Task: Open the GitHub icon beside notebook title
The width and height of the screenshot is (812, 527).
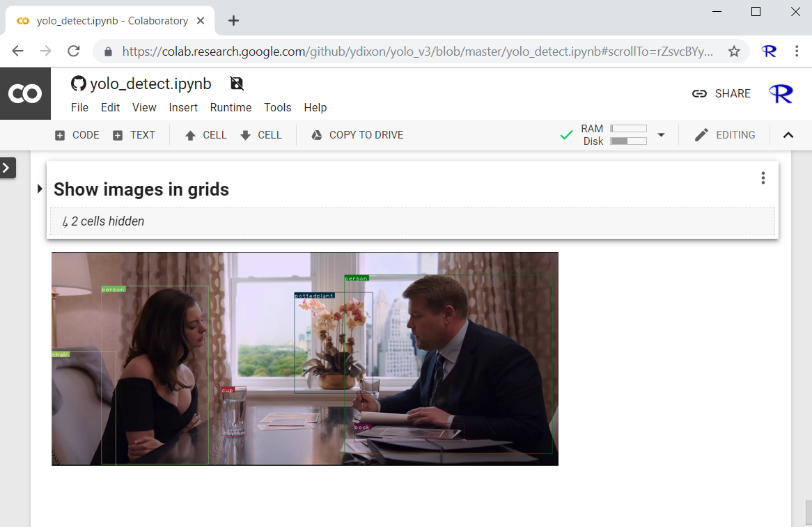Action: [x=78, y=84]
